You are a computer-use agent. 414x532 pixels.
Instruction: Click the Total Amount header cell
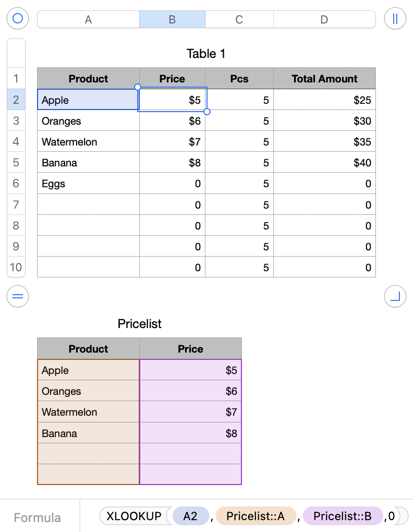pyautogui.click(x=324, y=79)
